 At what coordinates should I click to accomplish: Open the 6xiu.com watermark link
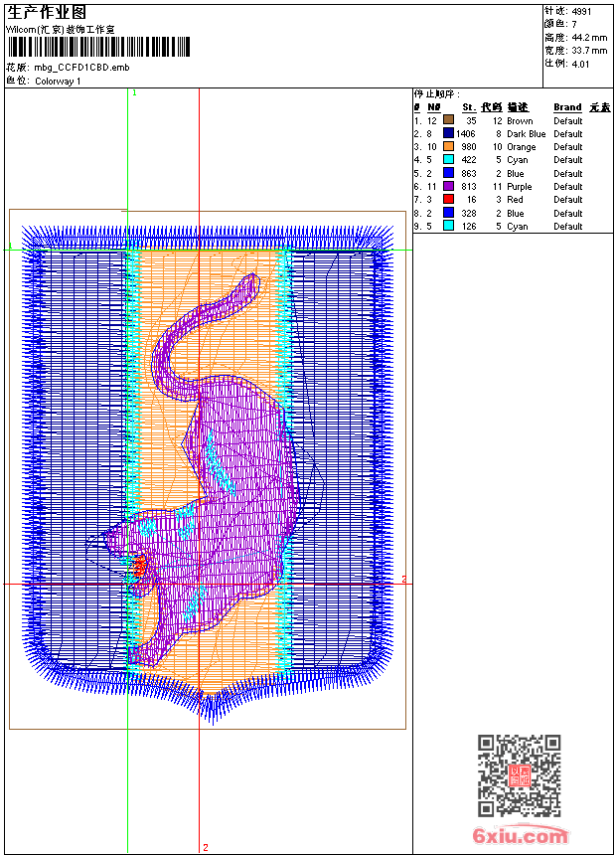[521, 836]
